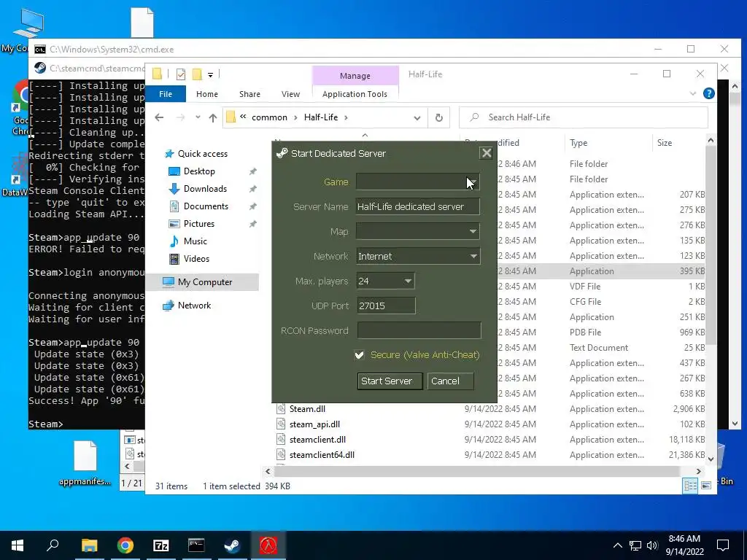Click the Half-Life taskbar icon
The image size is (747, 560).
pos(268,545)
